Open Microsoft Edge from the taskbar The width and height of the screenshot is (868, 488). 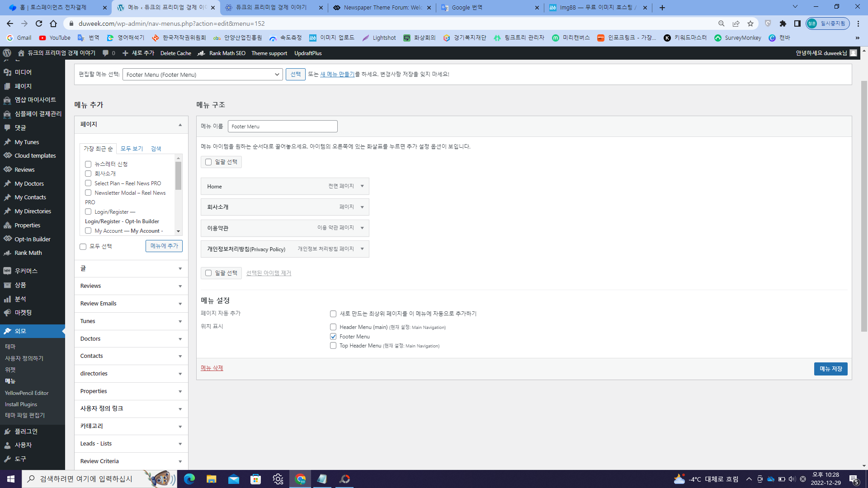(189, 479)
